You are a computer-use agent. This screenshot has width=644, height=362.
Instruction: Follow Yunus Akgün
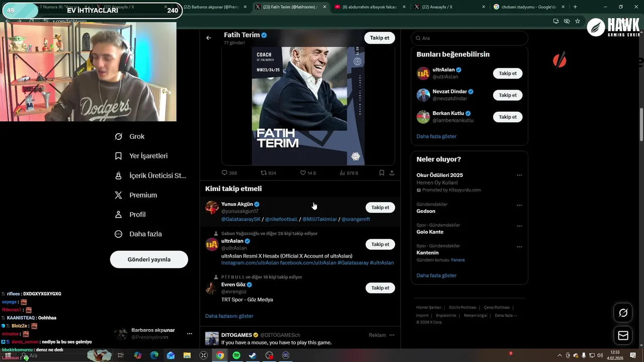pyautogui.click(x=380, y=207)
